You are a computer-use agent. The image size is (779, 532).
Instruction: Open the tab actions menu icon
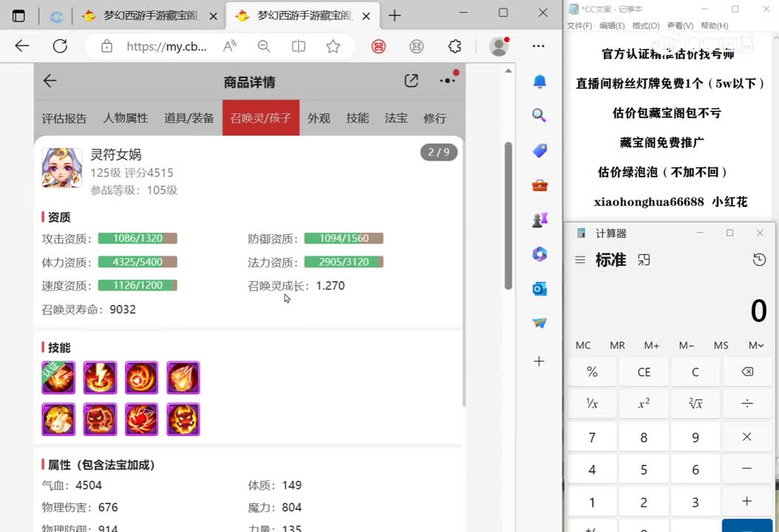click(x=18, y=16)
